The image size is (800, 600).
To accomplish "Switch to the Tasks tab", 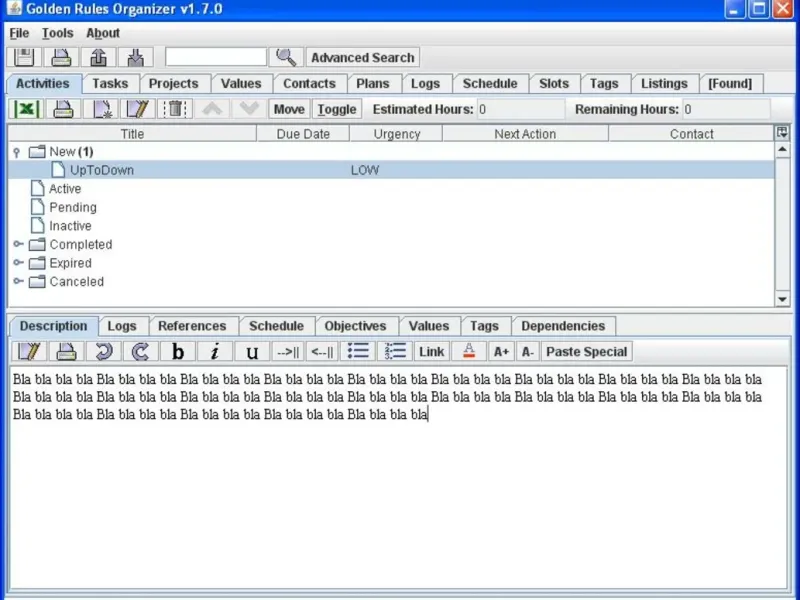I will coord(110,84).
